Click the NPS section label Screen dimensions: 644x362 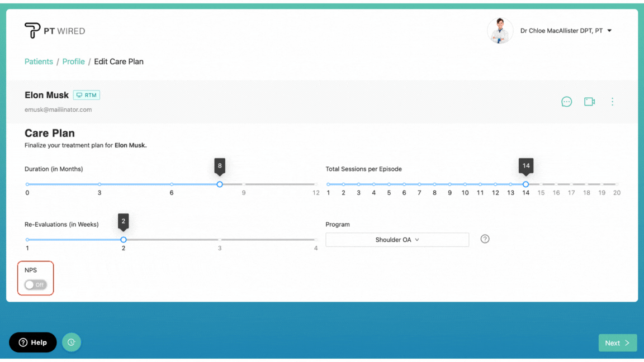(x=30, y=270)
